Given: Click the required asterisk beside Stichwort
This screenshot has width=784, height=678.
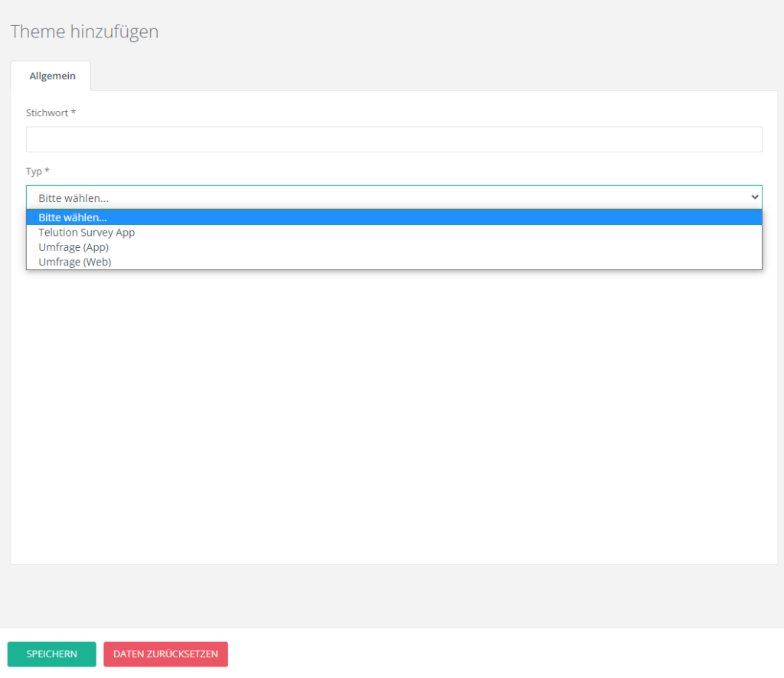Looking at the screenshot, I should click(73, 112).
